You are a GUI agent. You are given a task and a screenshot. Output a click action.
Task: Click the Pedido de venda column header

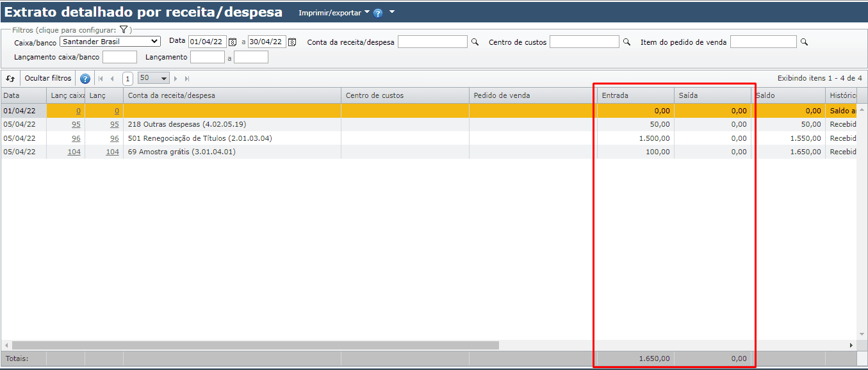533,95
